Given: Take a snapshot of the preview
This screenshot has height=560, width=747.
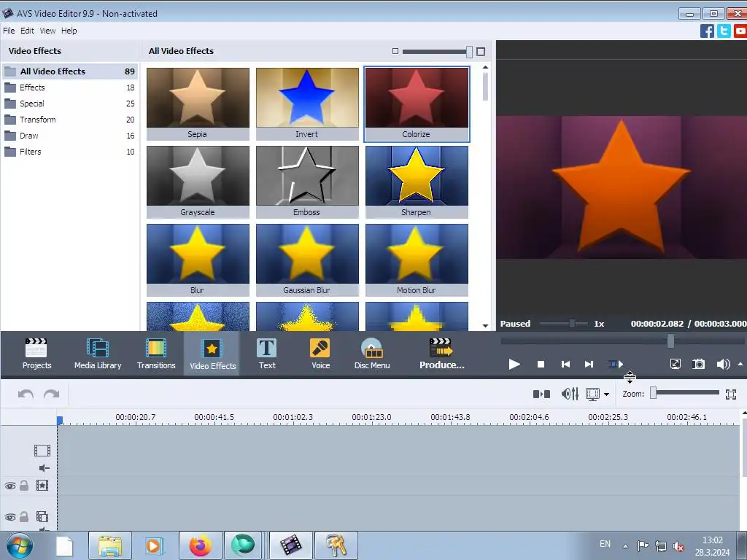Looking at the screenshot, I should pos(698,365).
